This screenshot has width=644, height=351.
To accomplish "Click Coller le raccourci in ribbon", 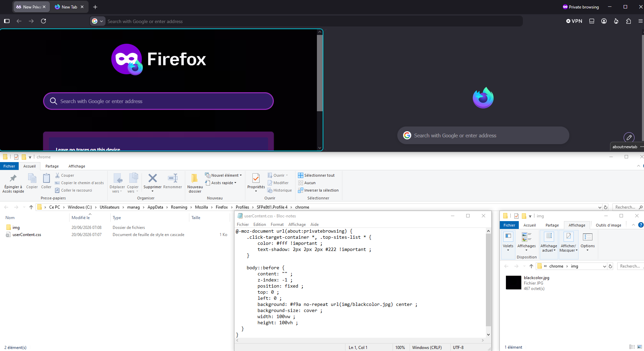I will point(74,190).
